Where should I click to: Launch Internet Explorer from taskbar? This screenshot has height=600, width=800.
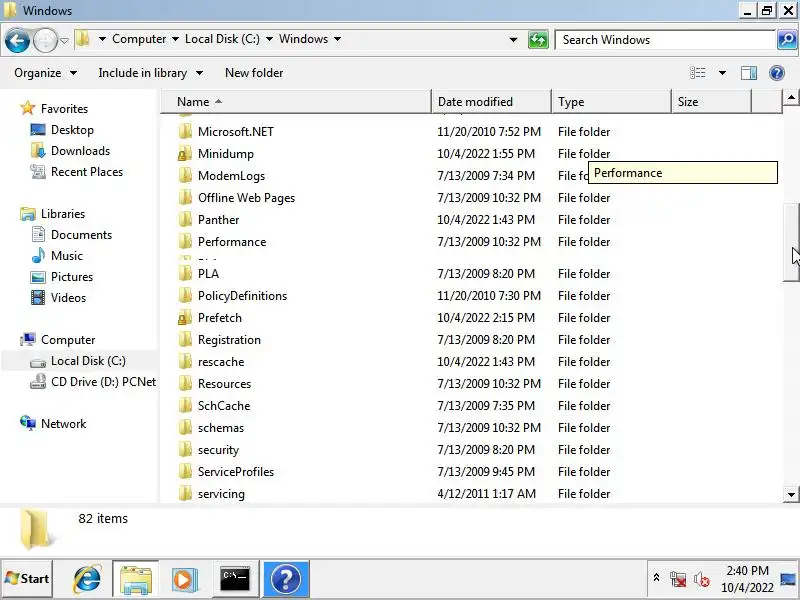(87, 579)
